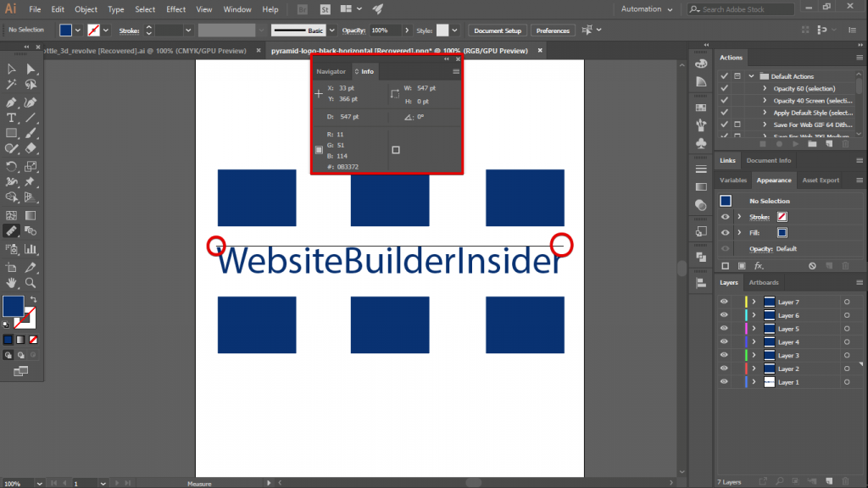Select the Zoom tool
This screenshot has width=868, height=488.
pyautogui.click(x=30, y=282)
